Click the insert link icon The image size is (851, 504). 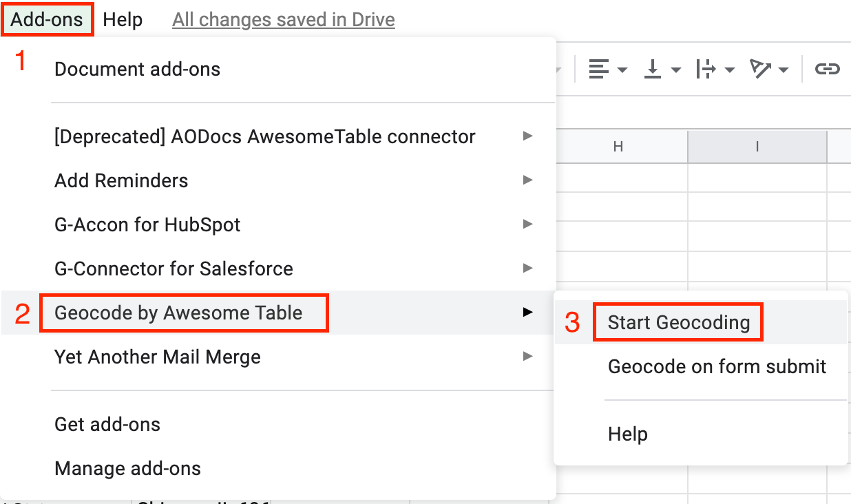[x=827, y=69]
